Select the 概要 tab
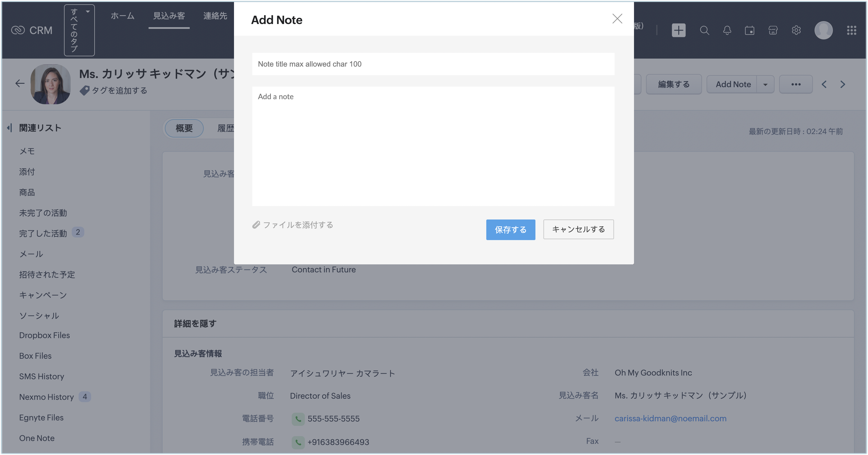This screenshot has height=455, width=868. click(x=184, y=128)
